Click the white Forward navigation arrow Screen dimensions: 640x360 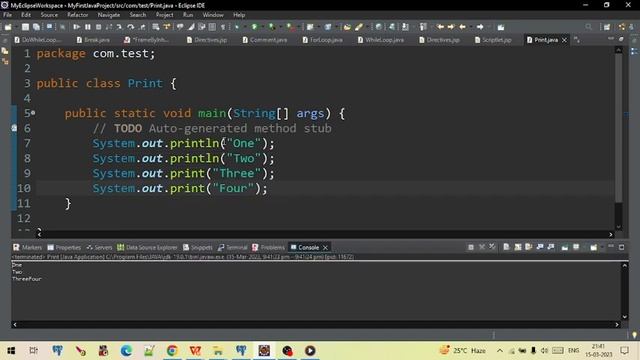(480, 27)
